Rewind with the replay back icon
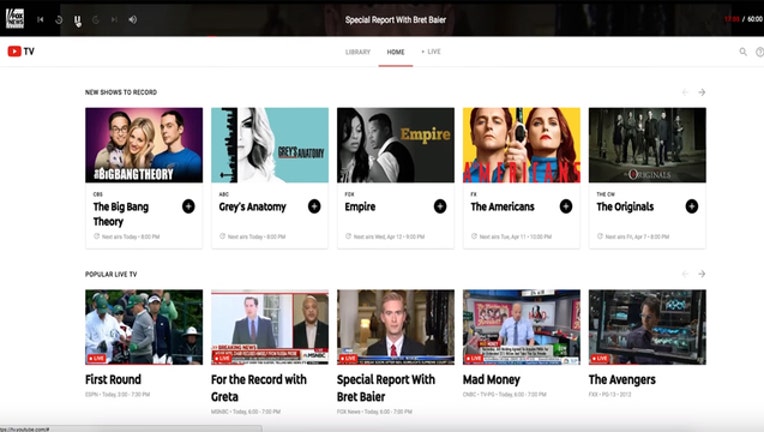This screenshot has height=432, width=764. coord(59,19)
